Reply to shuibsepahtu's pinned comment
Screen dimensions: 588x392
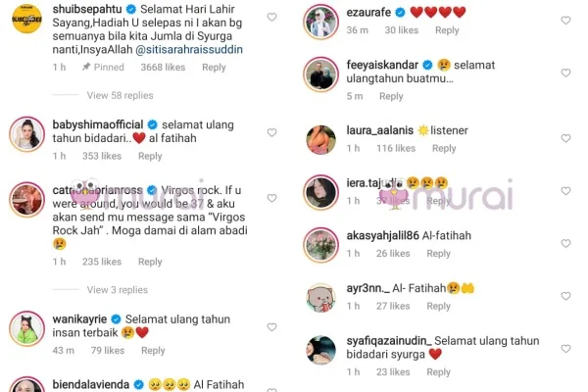point(214,68)
